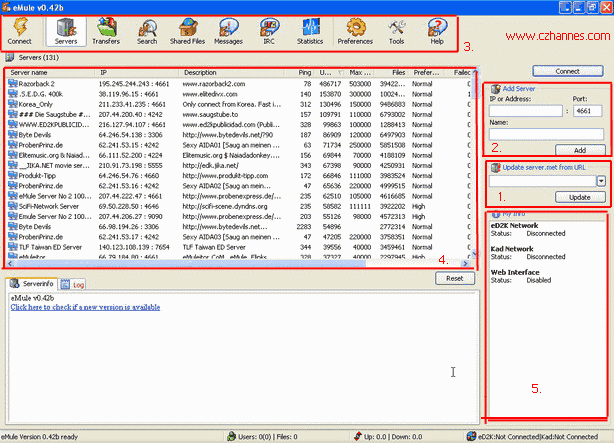
Task: Open the Search toolbar icon
Action: (x=147, y=30)
